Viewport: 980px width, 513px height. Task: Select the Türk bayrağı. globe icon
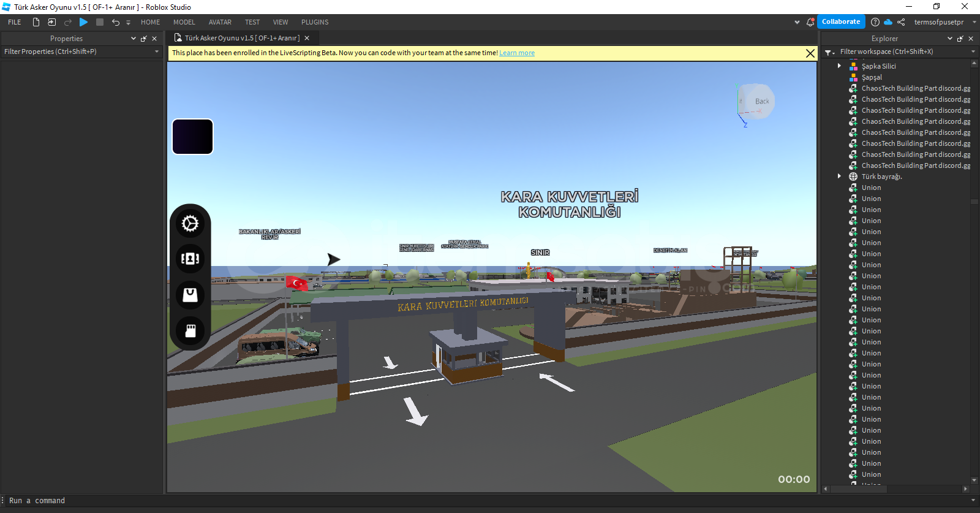click(x=853, y=177)
